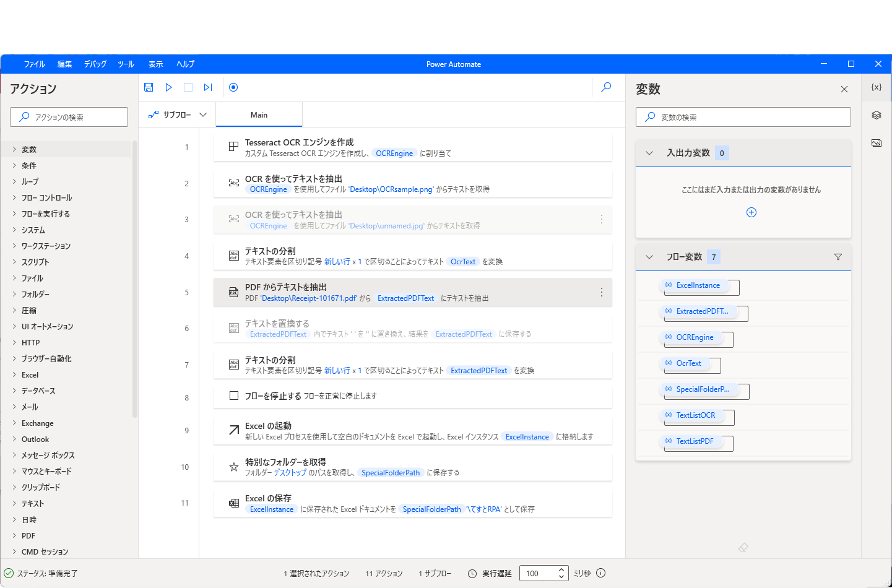Open the UI elements layers icon
This screenshot has height=588, width=892.
click(876, 115)
